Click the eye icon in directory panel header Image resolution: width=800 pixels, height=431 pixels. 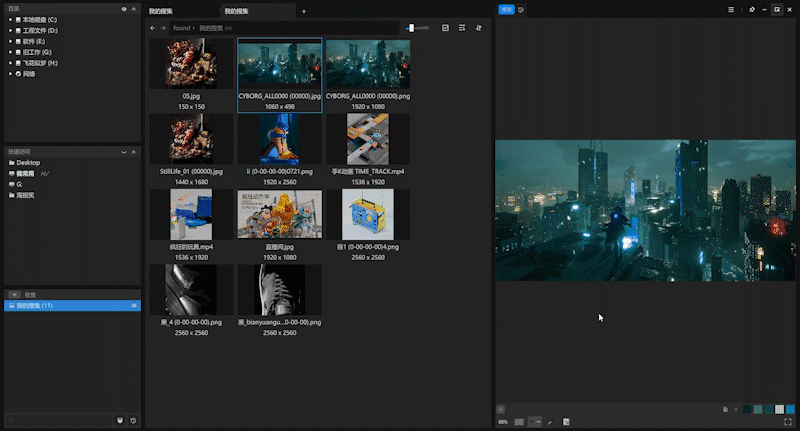124,9
